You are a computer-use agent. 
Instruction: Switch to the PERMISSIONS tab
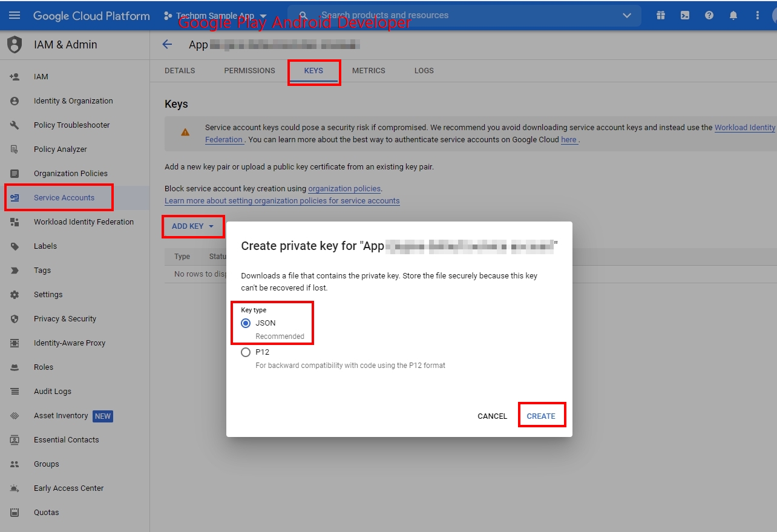[249, 71]
